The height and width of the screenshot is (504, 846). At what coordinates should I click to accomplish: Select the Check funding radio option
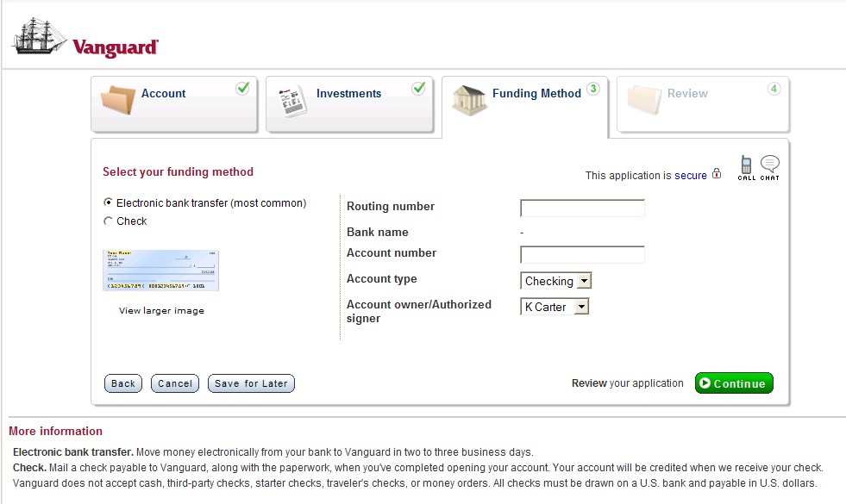[x=108, y=221]
